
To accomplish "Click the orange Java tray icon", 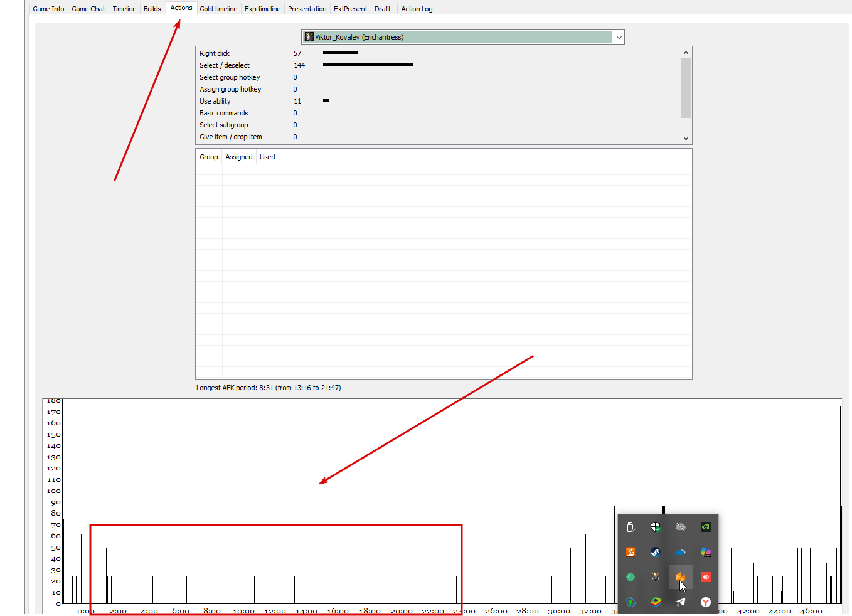I will [x=631, y=552].
